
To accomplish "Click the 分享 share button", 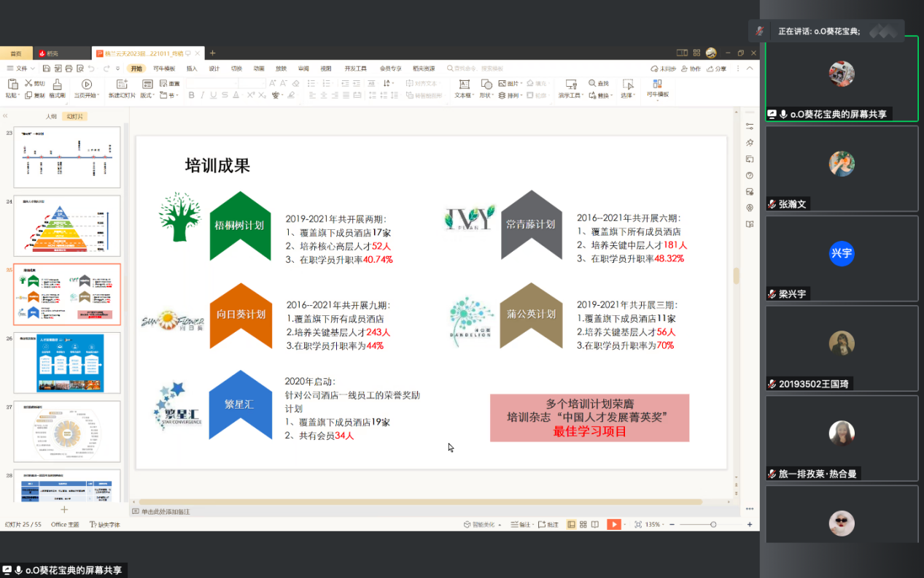I will (717, 69).
